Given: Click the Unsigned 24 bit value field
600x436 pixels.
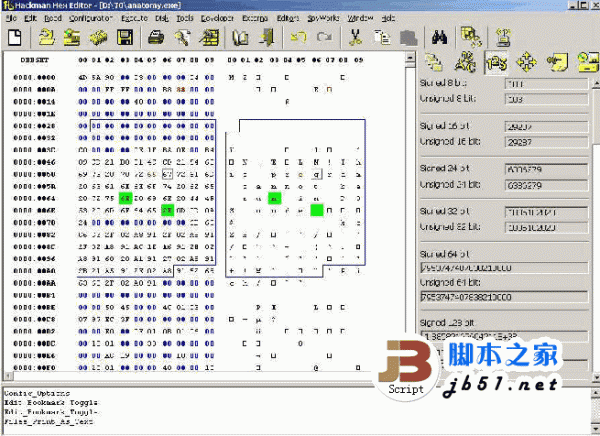Looking at the screenshot, I should coord(546,186).
